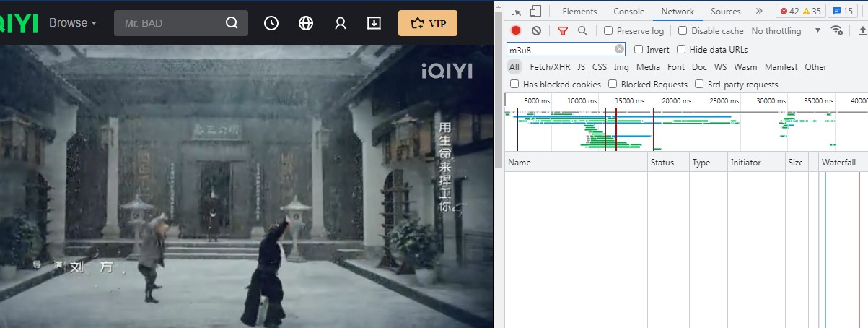Sort by Waterfall column header
This screenshot has height=328, width=868.
[842, 163]
